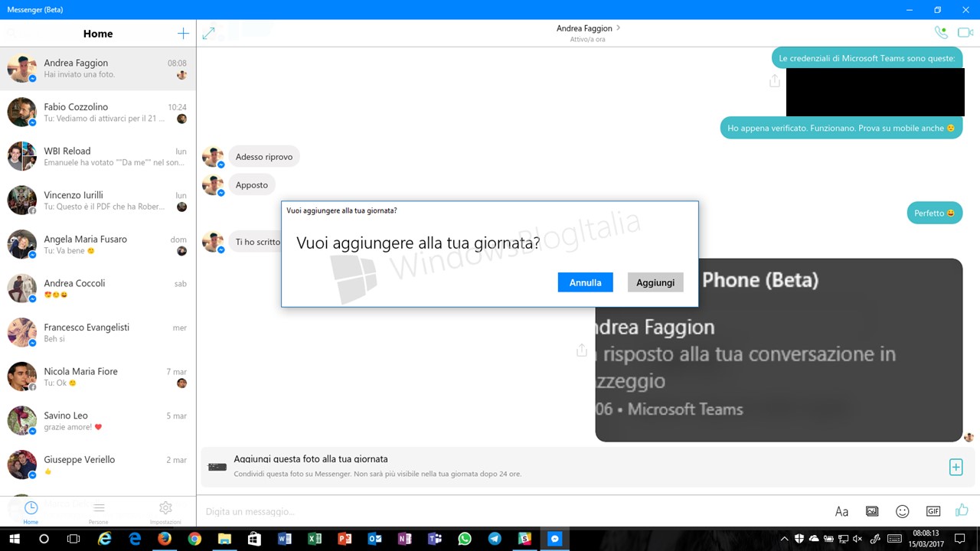Open Cortana search circle
Screen dimensions: 980x551
pos(44,539)
